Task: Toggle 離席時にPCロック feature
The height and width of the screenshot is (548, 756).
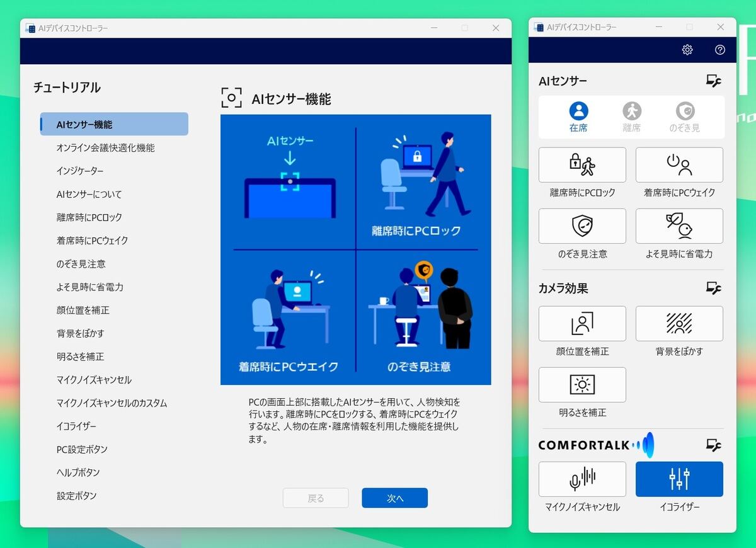Action: (582, 165)
